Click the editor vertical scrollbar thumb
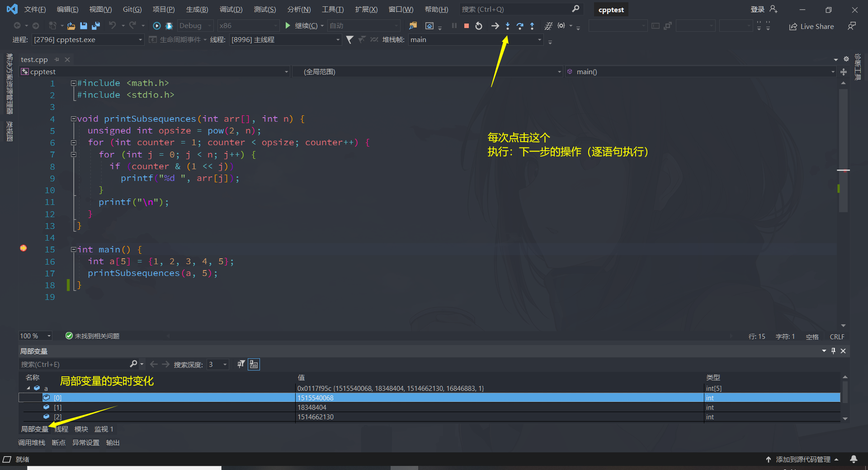The height and width of the screenshot is (470, 868). coord(843,151)
